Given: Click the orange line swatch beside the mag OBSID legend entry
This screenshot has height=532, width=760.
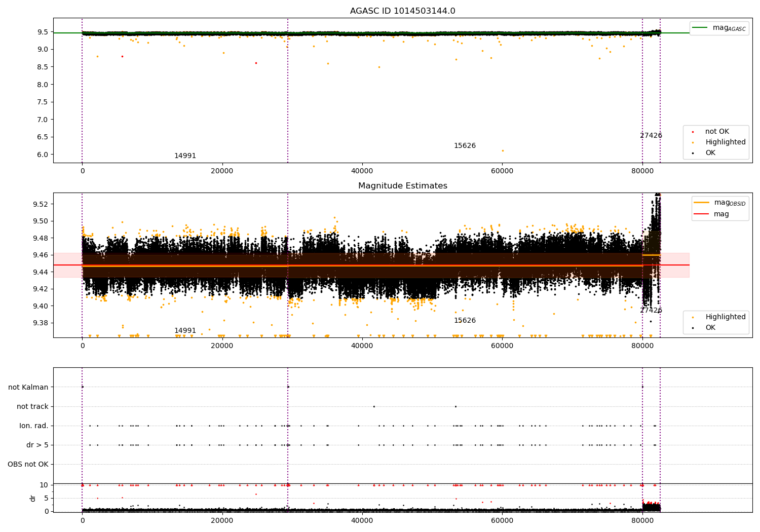Looking at the screenshot, I should pos(702,203).
